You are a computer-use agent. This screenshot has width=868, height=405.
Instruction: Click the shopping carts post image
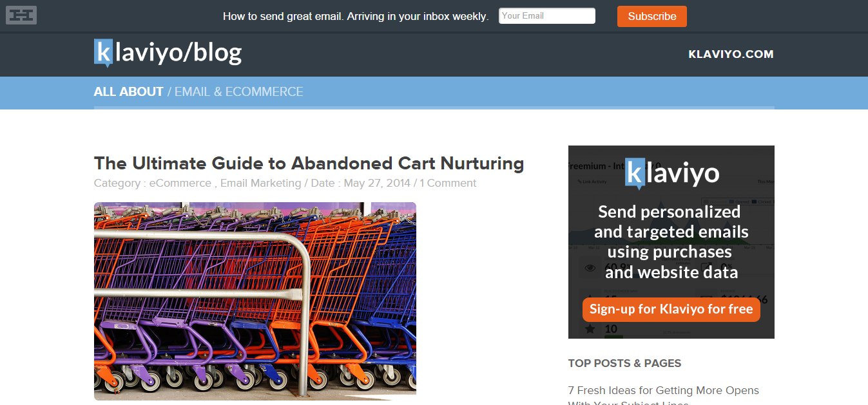[x=255, y=301]
